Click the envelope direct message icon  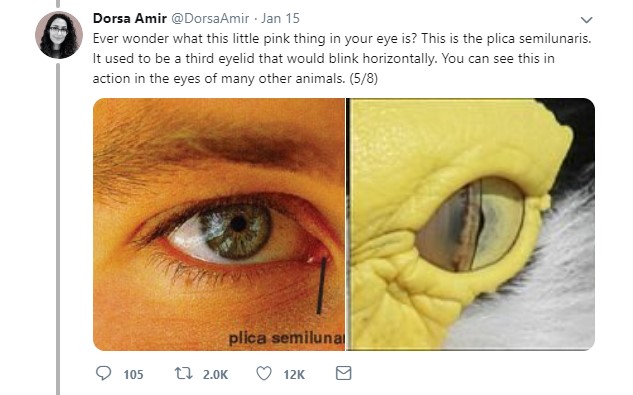coord(344,373)
